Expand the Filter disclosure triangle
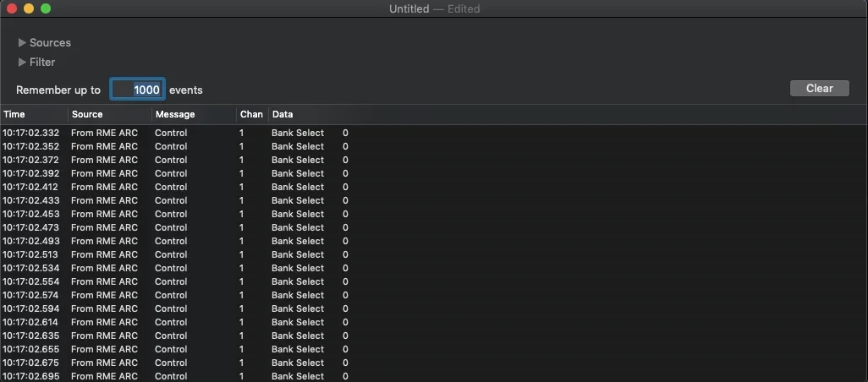Image resolution: width=868 pixels, height=382 pixels. point(23,62)
